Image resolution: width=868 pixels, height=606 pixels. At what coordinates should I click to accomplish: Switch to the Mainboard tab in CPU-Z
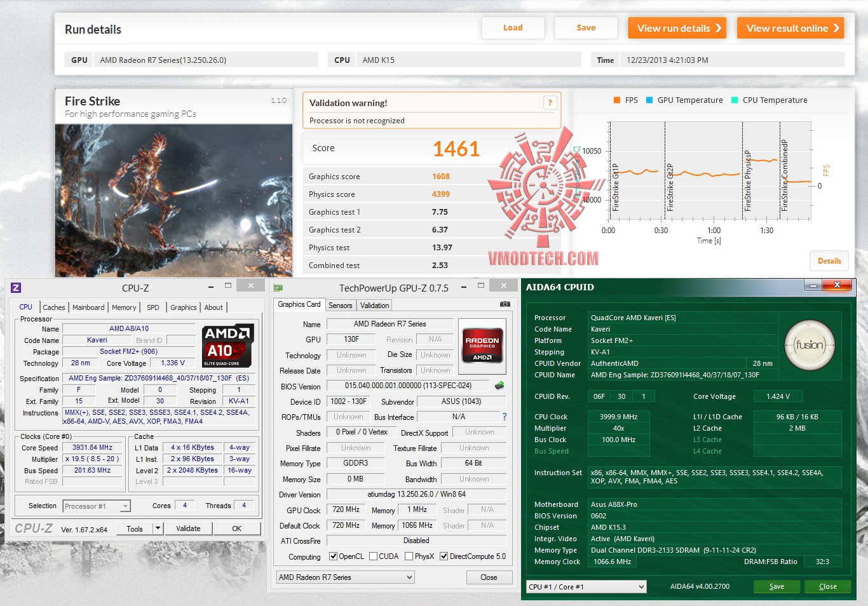coord(88,307)
